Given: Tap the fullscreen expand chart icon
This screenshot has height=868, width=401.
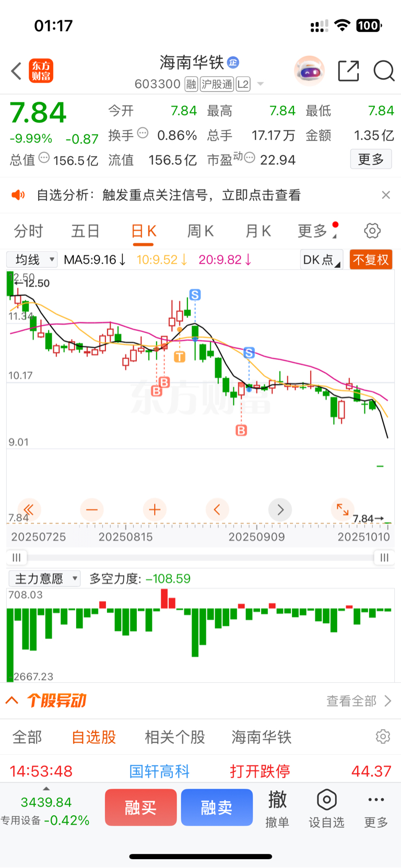Looking at the screenshot, I should pyautogui.click(x=343, y=509).
